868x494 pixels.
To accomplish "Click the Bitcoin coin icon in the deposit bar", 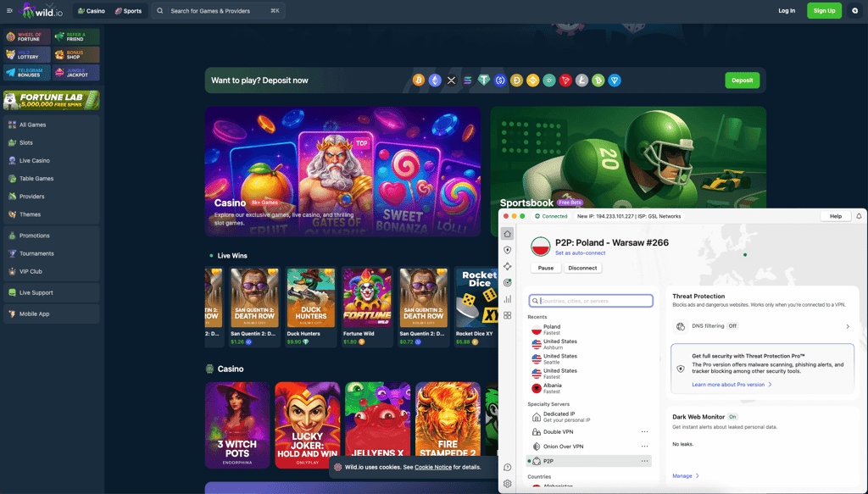I will 419,80.
